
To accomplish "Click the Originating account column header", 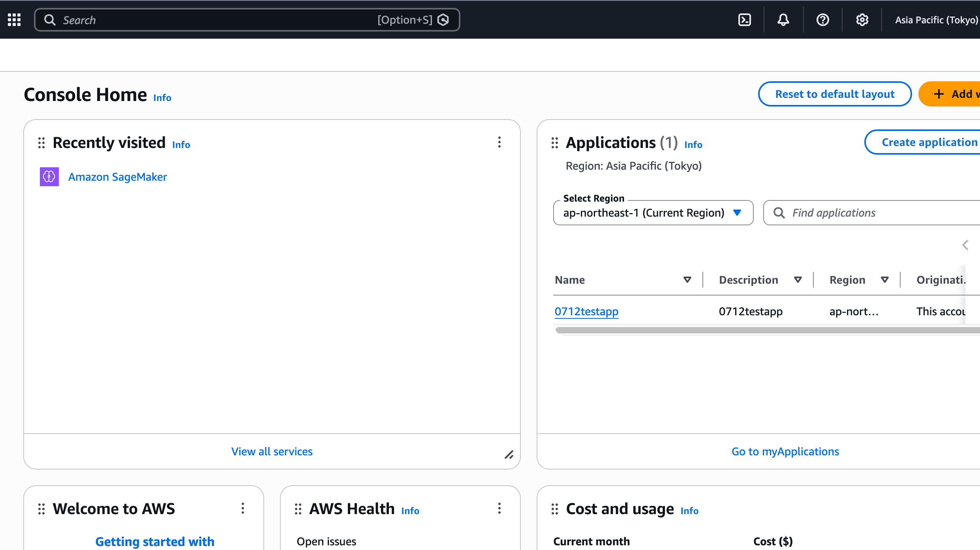I will pyautogui.click(x=941, y=280).
